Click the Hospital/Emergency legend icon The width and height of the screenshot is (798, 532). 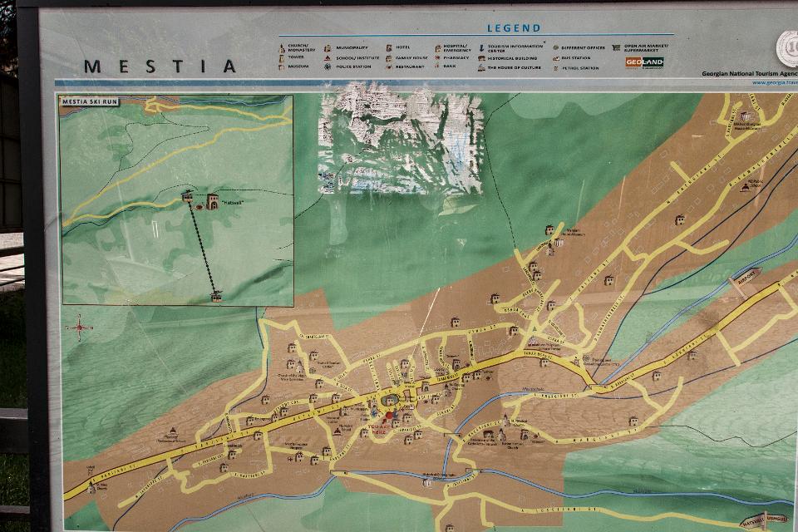pos(438,48)
